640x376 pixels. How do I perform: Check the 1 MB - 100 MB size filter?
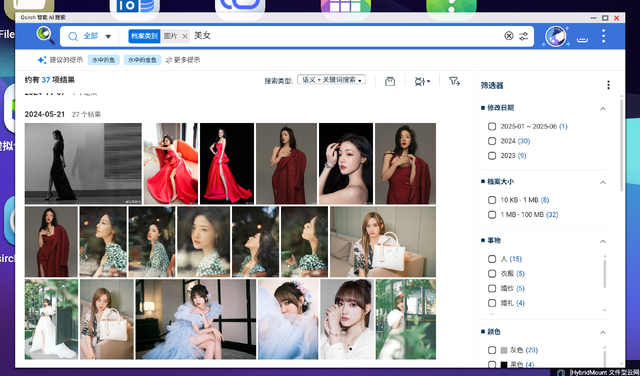[x=492, y=214]
